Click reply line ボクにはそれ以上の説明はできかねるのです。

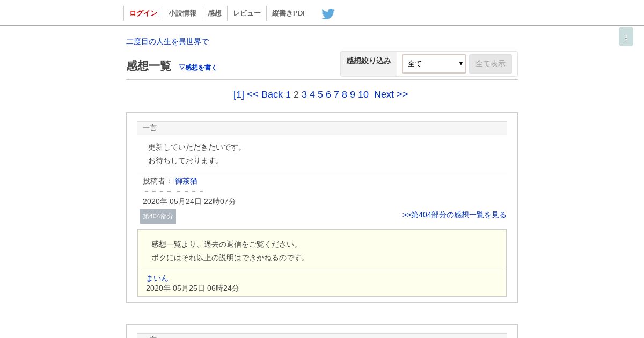pos(230,258)
